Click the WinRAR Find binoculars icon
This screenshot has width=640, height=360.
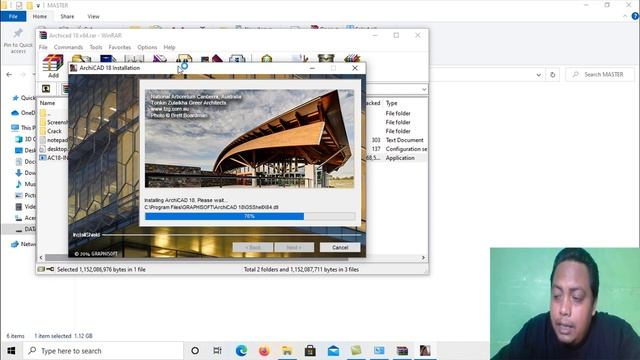(184, 58)
